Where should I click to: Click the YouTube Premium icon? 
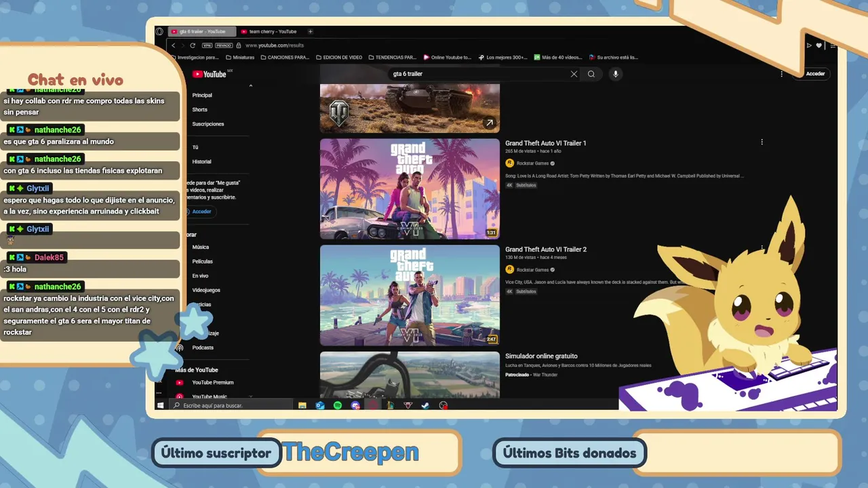point(180,382)
